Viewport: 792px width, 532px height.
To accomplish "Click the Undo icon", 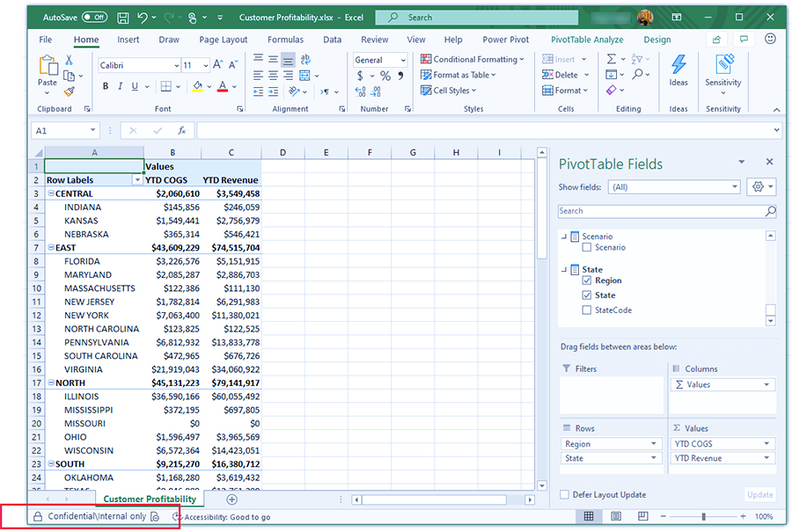I will (x=143, y=18).
